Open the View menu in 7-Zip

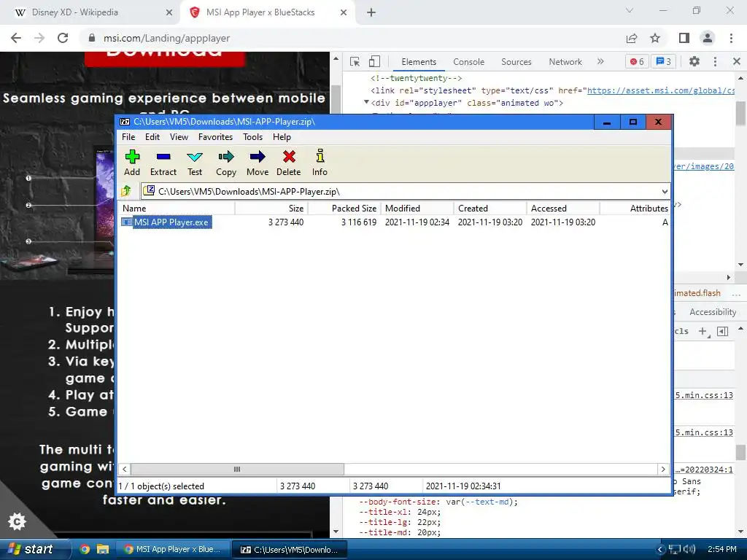click(179, 137)
